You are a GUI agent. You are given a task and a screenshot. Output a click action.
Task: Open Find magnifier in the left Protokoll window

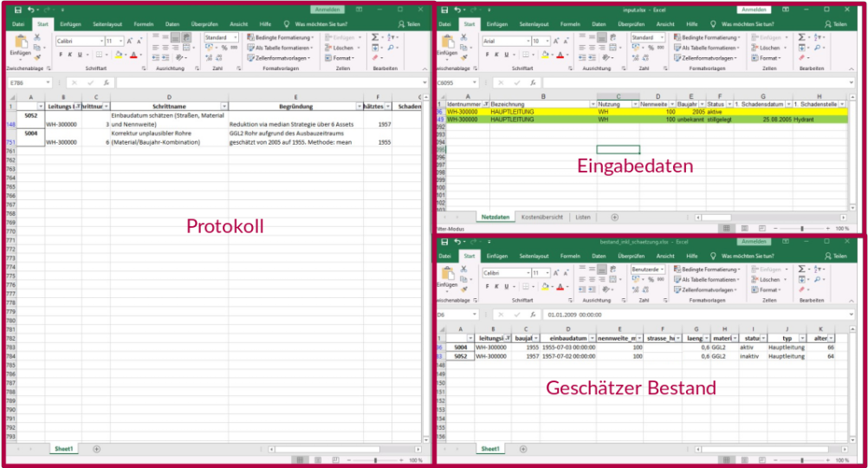pyautogui.click(x=391, y=48)
